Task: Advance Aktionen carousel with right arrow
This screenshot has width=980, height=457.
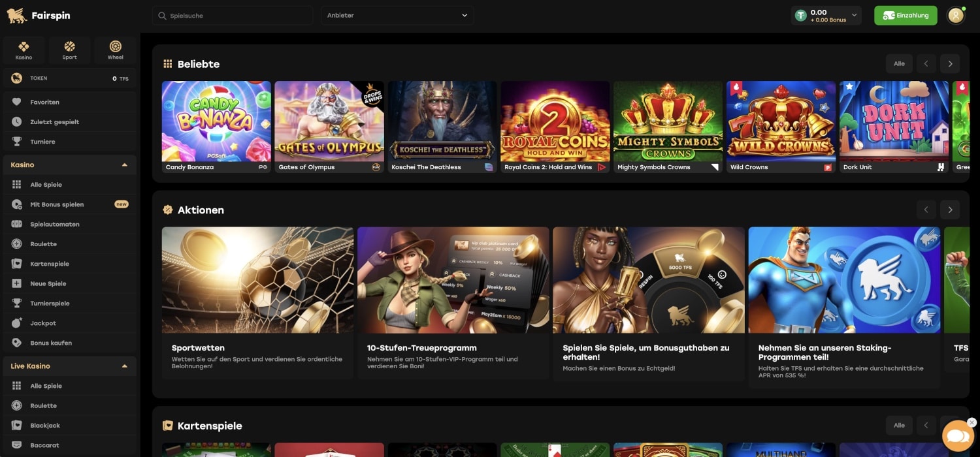Action: click(950, 210)
